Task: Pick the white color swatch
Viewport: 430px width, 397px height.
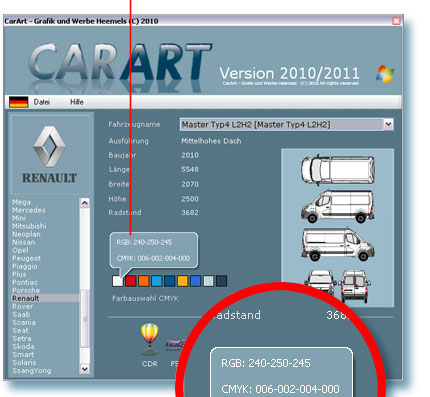Action: (118, 281)
